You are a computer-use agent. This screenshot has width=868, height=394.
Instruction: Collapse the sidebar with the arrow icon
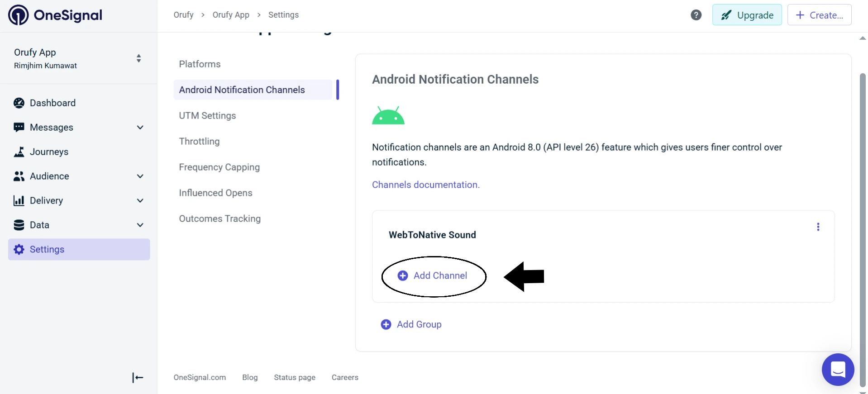(138, 378)
